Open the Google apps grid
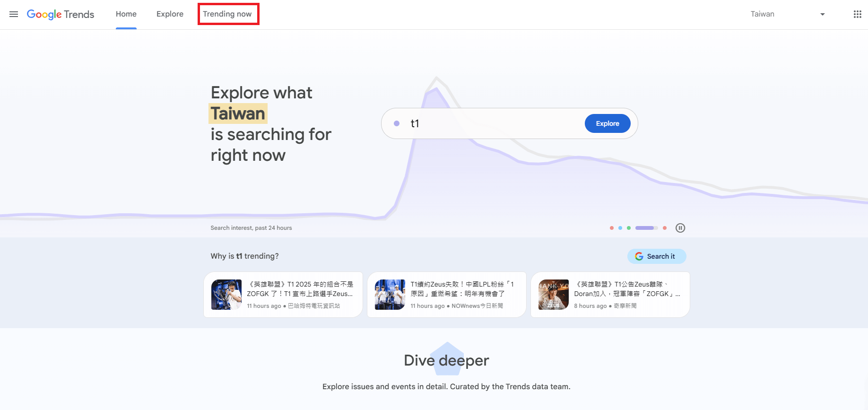 [x=857, y=14]
